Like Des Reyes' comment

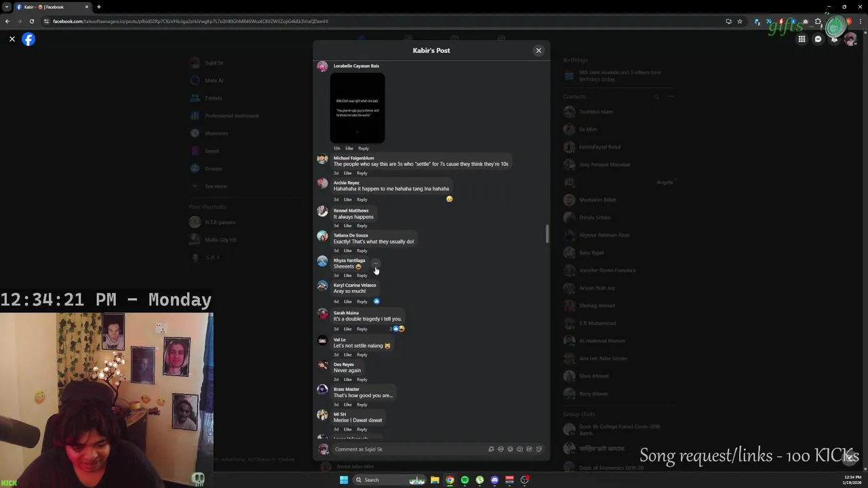(347, 380)
